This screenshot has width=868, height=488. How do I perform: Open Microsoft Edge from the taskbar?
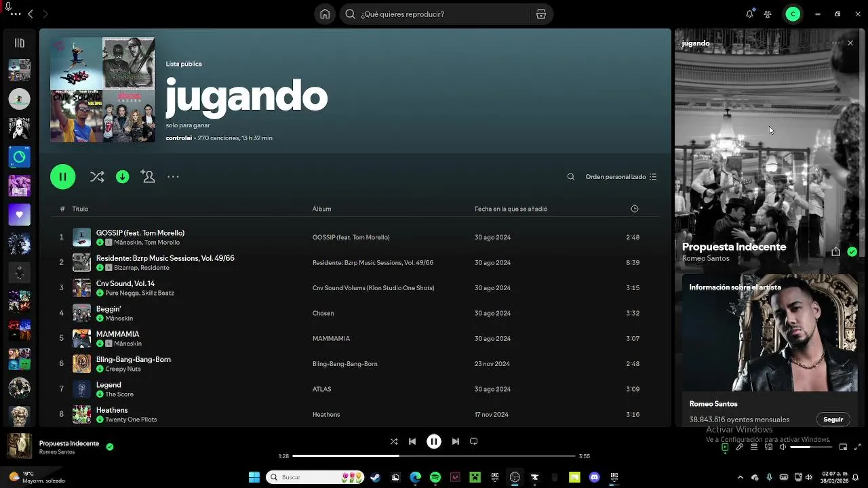click(415, 477)
